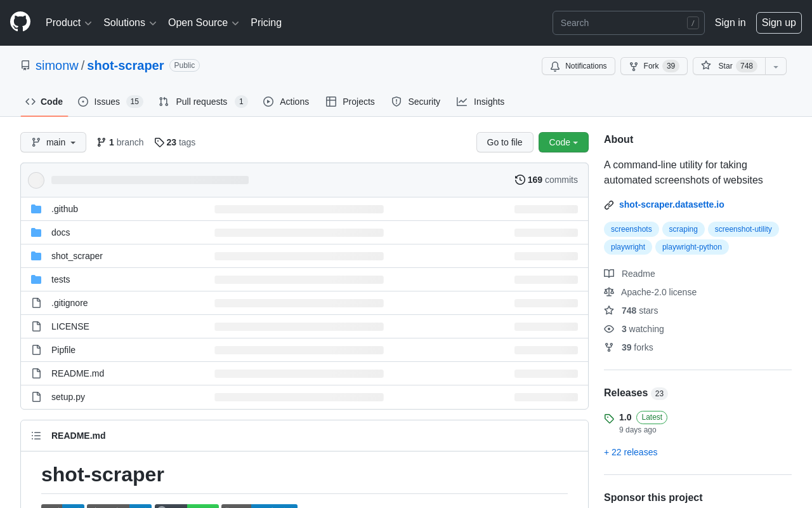
Task: Click the Pricing menu link
Action: click(x=266, y=23)
